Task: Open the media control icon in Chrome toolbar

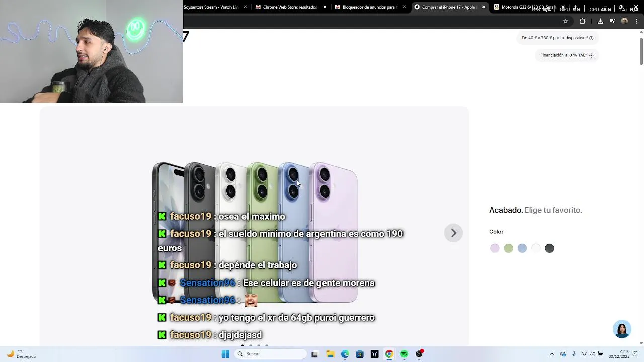Action: [612, 21]
